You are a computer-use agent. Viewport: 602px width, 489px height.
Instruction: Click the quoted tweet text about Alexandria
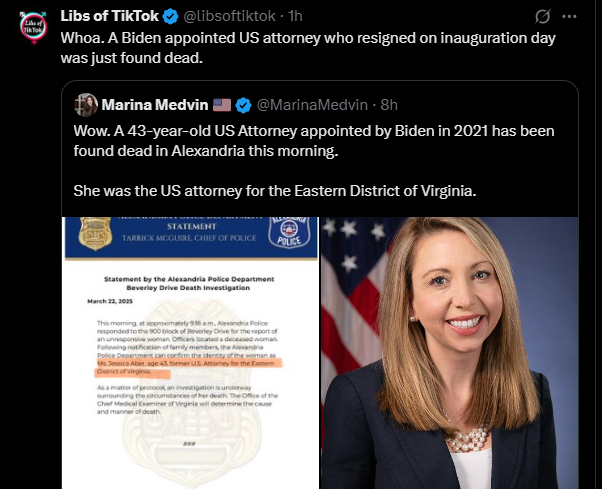[314, 141]
